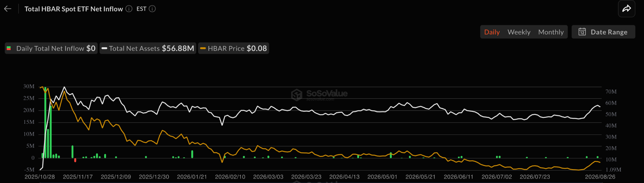Switch to Monthly view
This screenshot has width=644, height=183.
coord(551,32)
